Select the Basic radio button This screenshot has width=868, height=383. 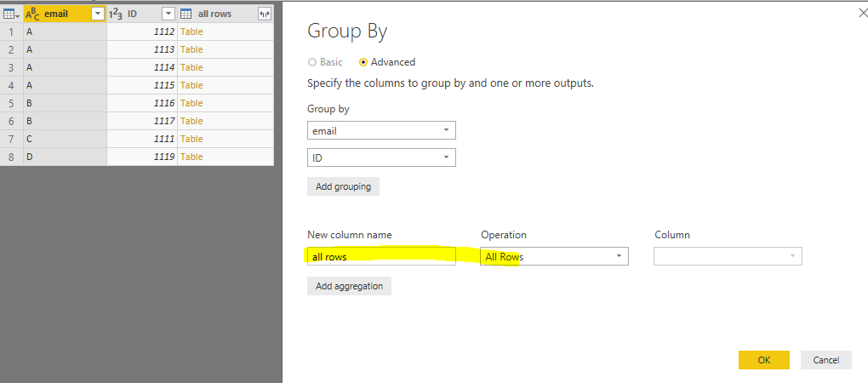pyautogui.click(x=312, y=62)
